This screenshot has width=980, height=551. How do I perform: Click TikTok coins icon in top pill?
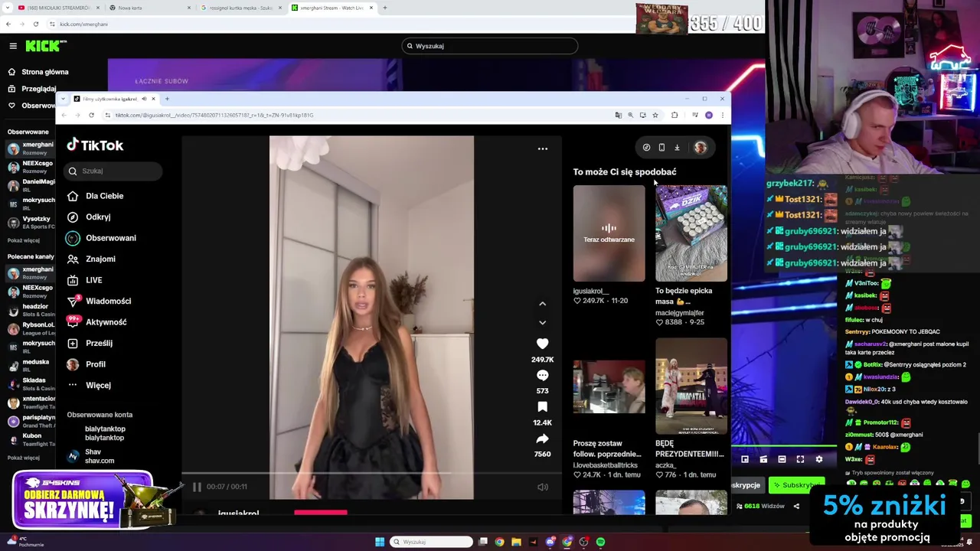pyautogui.click(x=646, y=148)
